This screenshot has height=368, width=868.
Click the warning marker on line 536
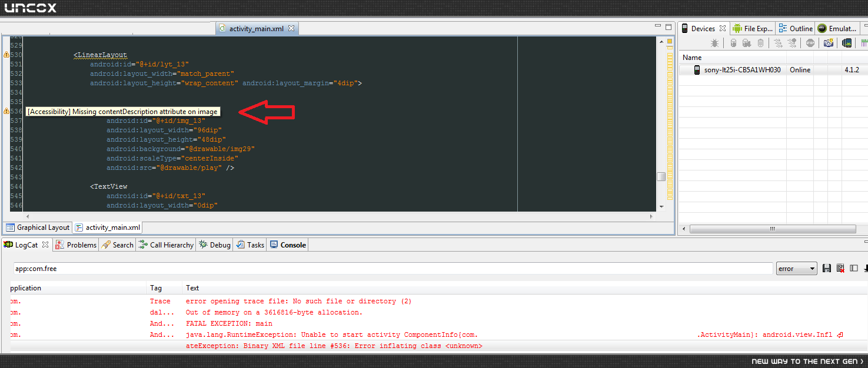(6, 111)
